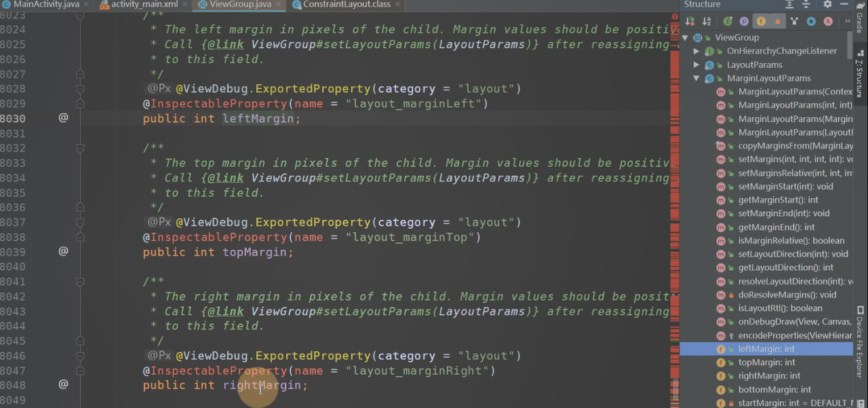Viewport: 868px width, 408px height.
Task: Toggle Show Anonymous Classes icon
Action: coord(794,22)
